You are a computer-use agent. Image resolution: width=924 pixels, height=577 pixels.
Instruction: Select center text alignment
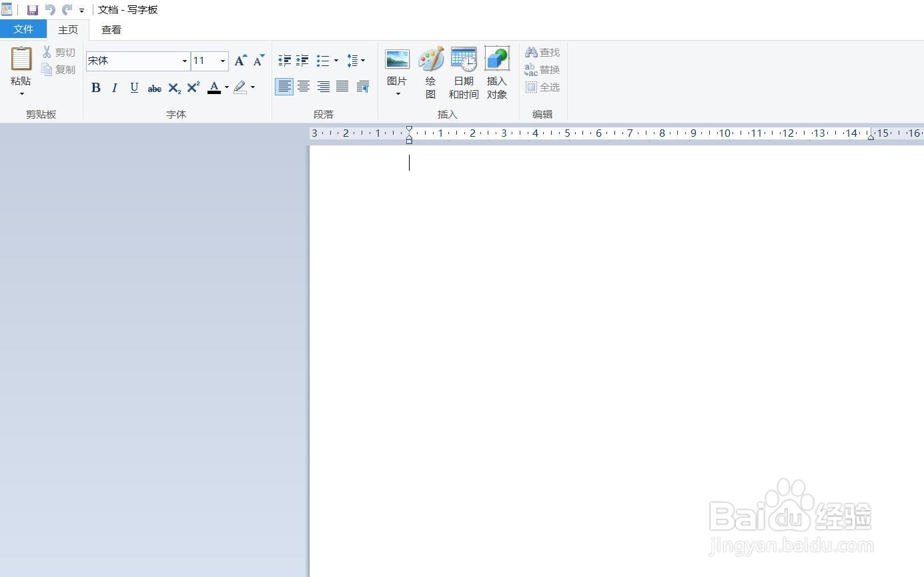[304, 87]
